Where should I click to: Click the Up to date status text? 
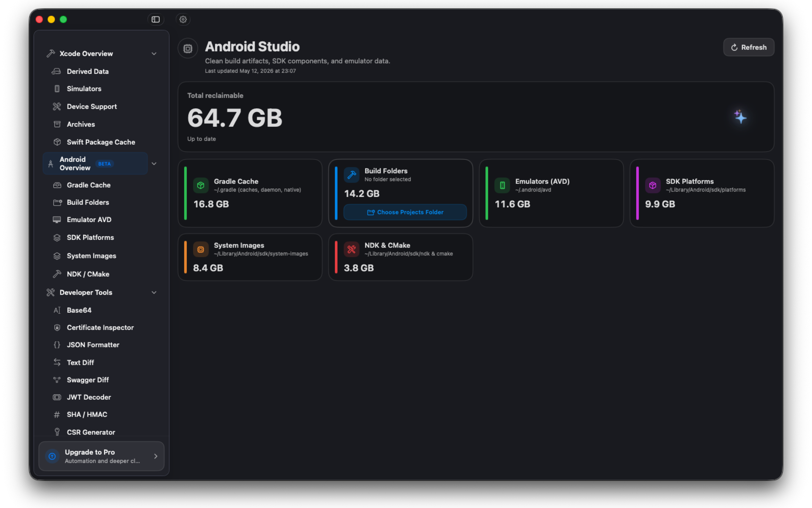pyautogui.click(x=201, y=139)
